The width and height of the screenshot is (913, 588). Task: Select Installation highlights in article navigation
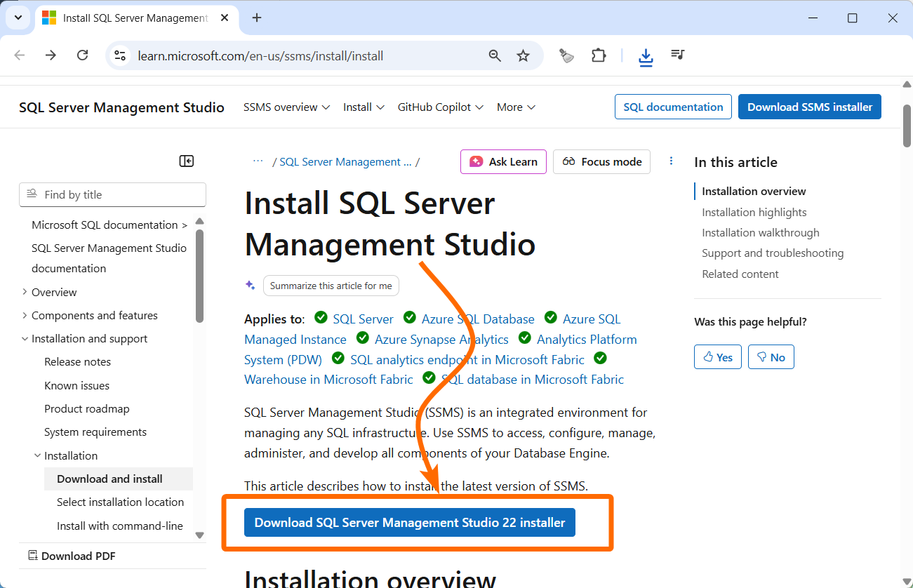coord(754,212)
